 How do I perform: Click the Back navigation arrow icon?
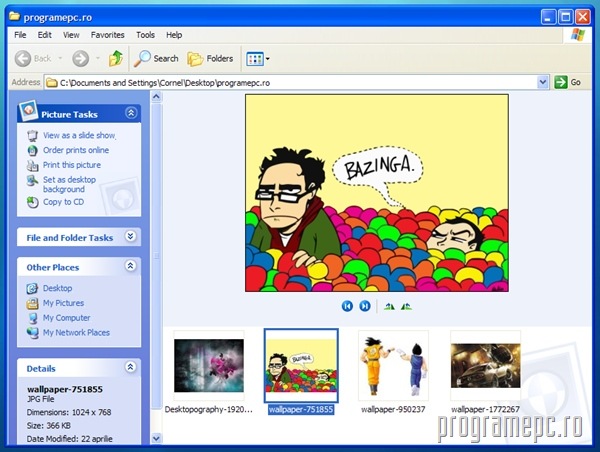[x=23, y=59]
